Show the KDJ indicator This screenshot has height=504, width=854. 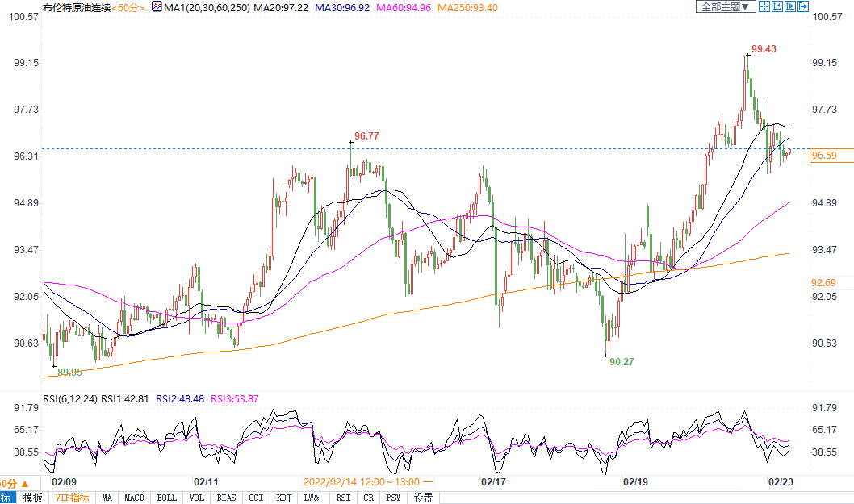coord(283,498)
